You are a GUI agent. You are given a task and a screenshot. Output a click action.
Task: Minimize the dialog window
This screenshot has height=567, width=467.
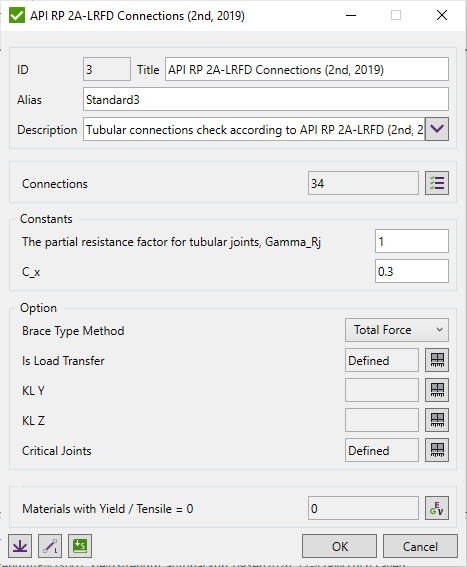[x=351, y=15]
